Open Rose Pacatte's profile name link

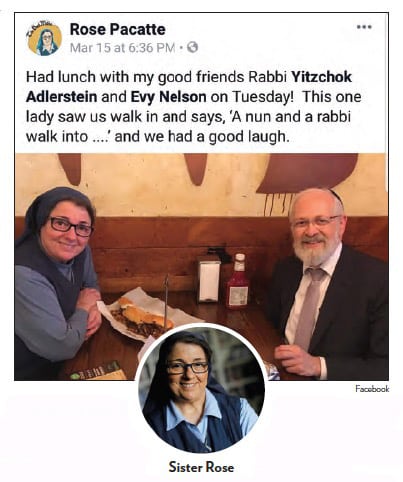[x=117, y=29]
